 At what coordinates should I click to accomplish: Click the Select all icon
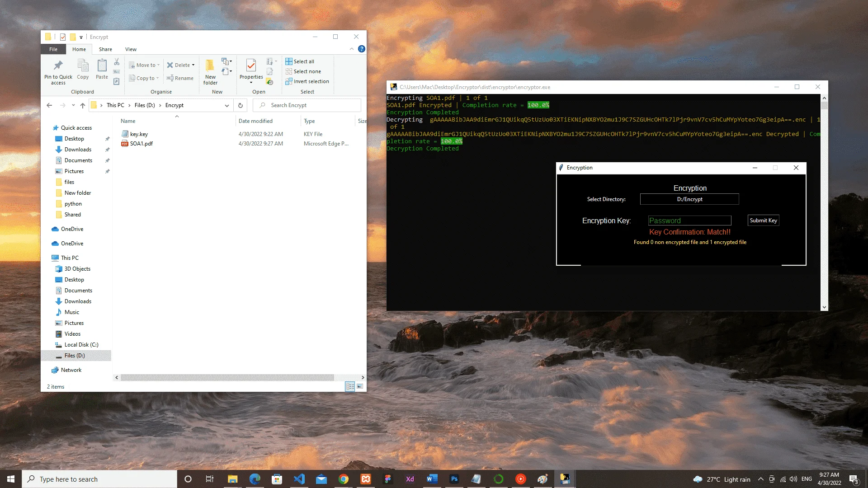click(289, 61)
